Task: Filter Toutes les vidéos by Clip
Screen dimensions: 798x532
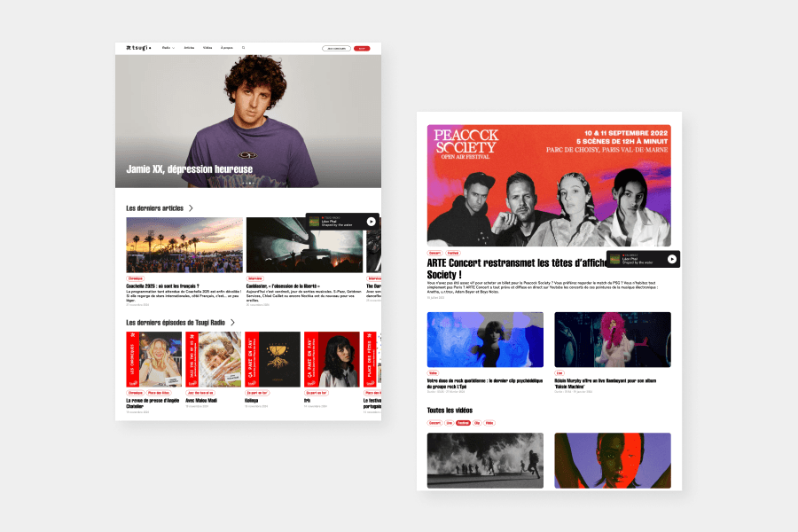Action: tap(477, 423)
